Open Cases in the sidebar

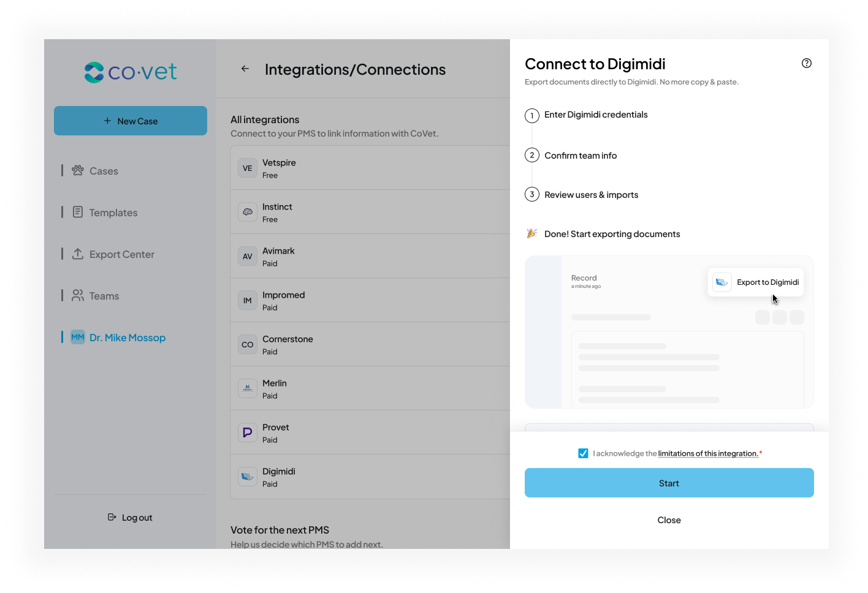tap(104, 171)
